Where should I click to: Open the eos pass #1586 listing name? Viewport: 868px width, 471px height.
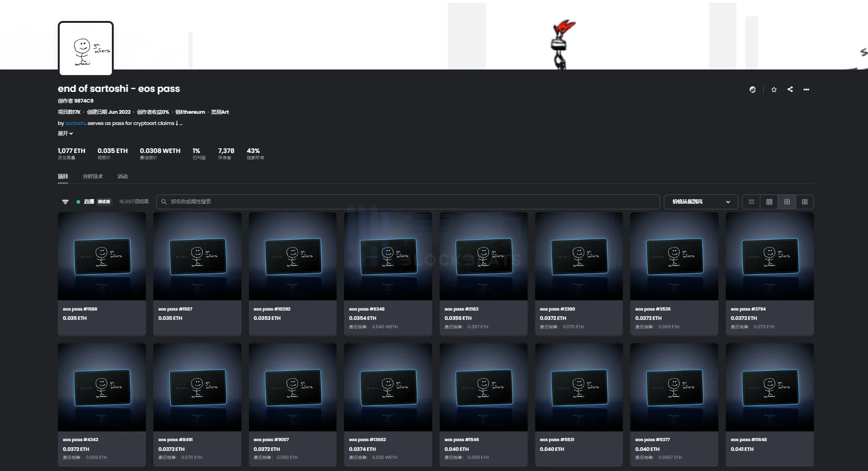[80, 309]
